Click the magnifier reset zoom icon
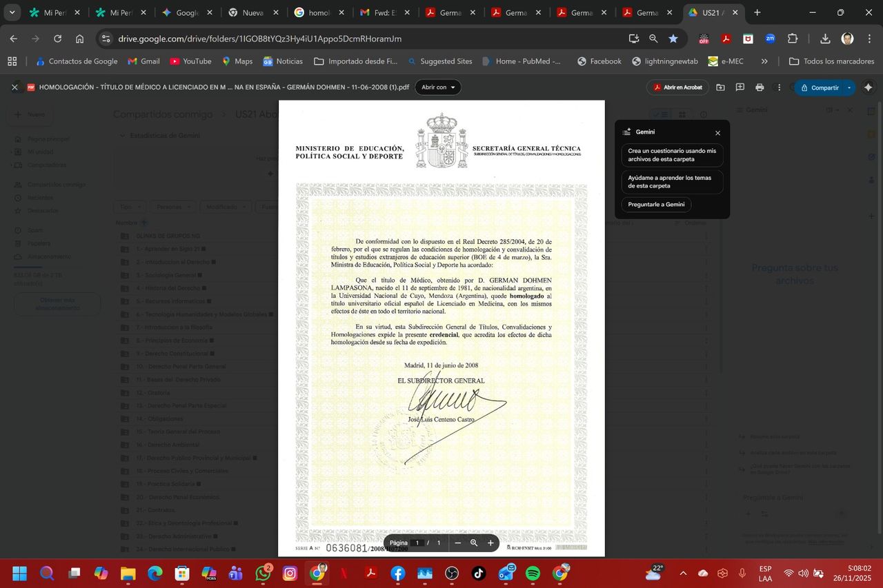883x588 pixels. [474, 543]
